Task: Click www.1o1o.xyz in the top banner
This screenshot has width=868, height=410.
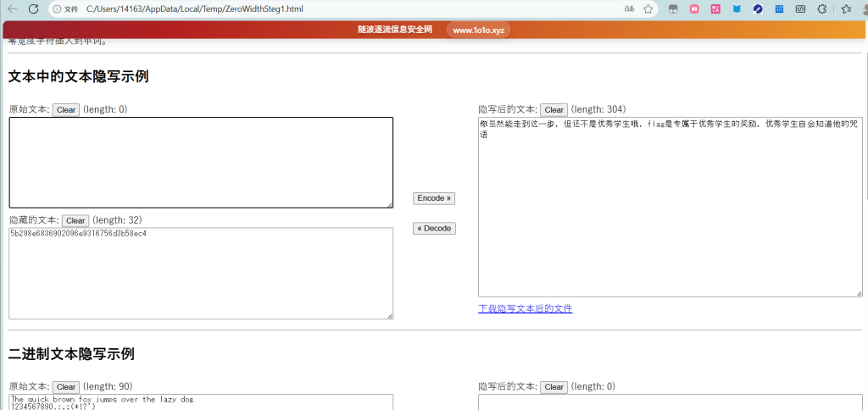Action: [x=478, y=30]
